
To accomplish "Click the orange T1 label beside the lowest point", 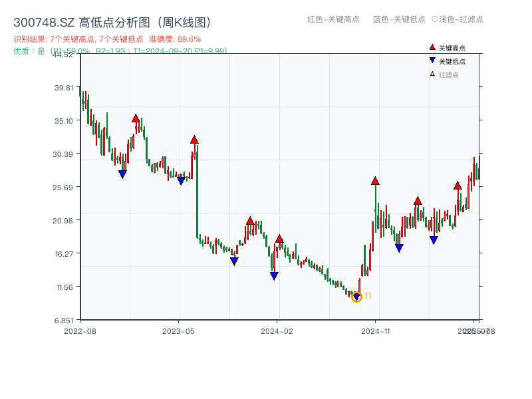I will (368, 296).
